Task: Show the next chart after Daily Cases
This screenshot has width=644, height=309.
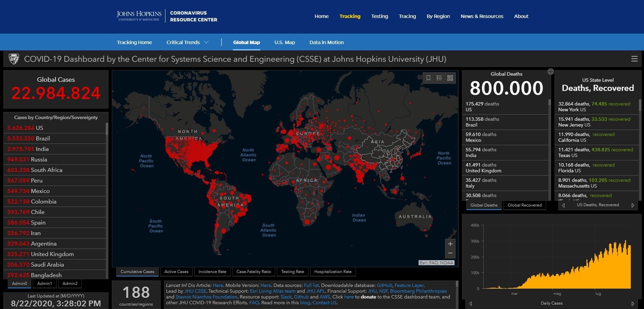Action: coord(632,304)
